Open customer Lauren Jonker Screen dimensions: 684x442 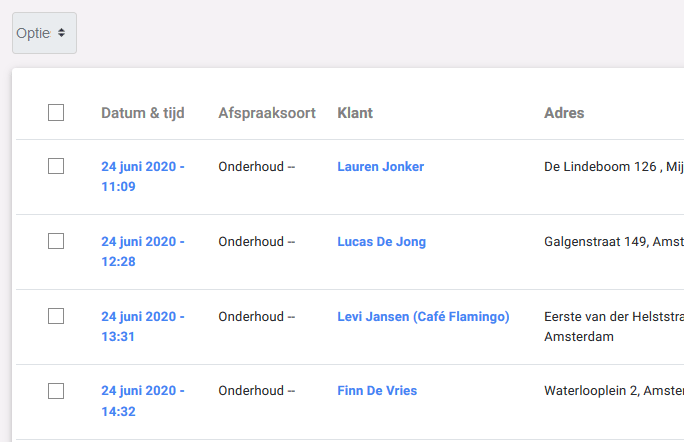(380, 167)
